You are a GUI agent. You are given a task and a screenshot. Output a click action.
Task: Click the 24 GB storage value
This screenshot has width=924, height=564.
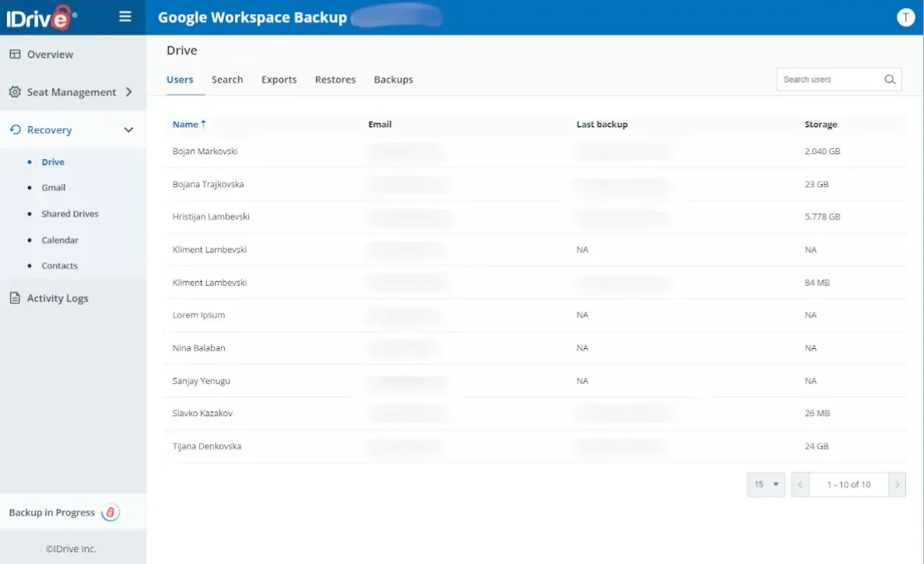(816, 446)
